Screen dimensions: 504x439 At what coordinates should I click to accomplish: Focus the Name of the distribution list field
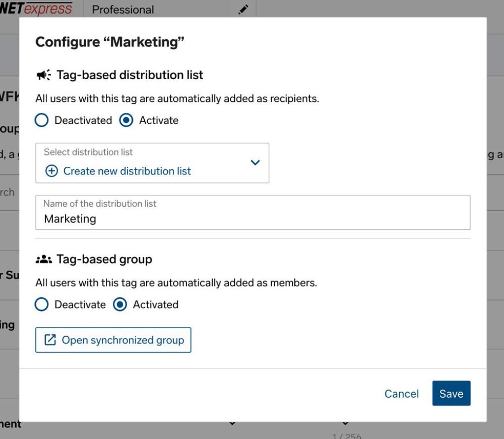pyautogui.click(x=252, y=219)
